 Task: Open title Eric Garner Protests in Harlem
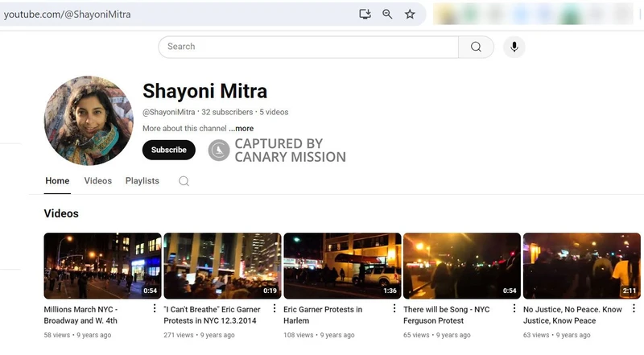(323, 315)
